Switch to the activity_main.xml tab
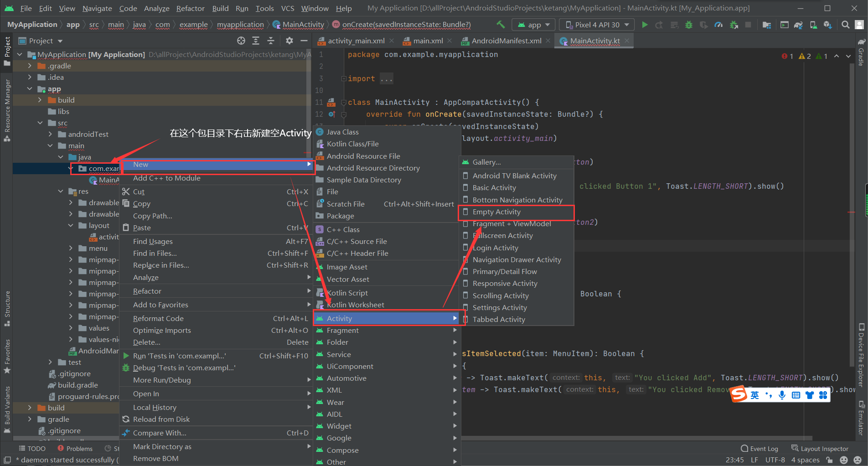This screenshot has height=466, width=868. click(356, 41)
